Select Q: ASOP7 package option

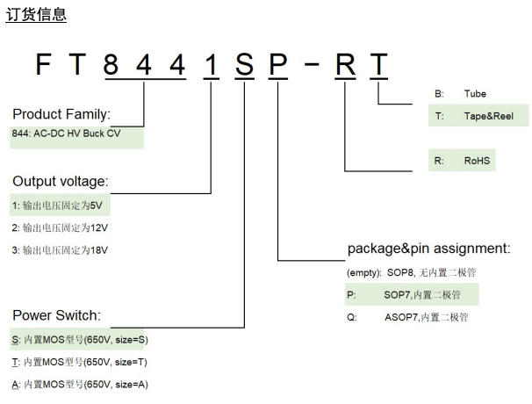point(407,317)
